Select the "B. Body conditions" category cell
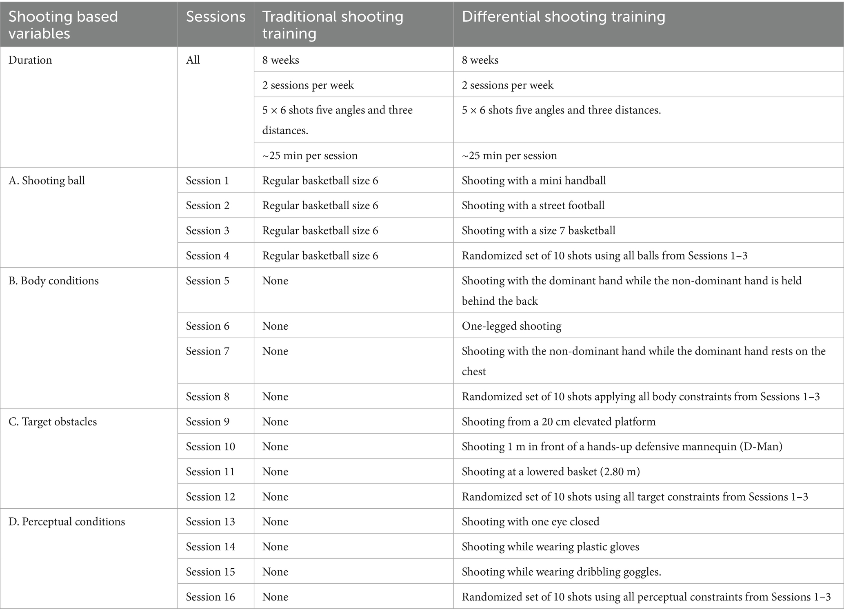844x616 pixels. (53, 281)
